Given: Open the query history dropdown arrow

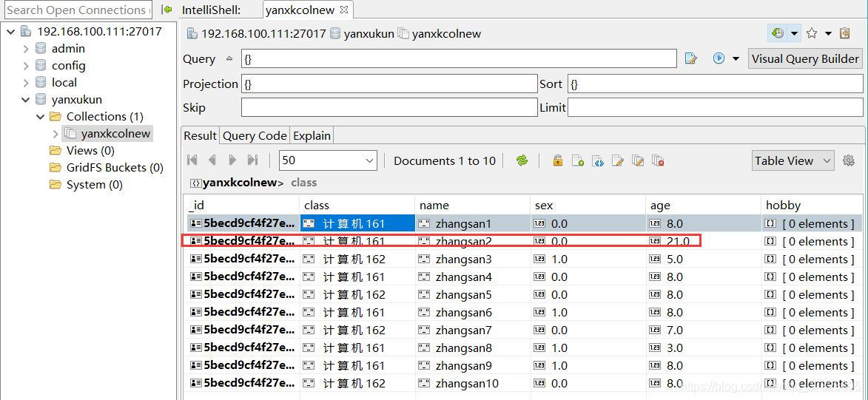Looking at the screenshot, I should point(795,34).
